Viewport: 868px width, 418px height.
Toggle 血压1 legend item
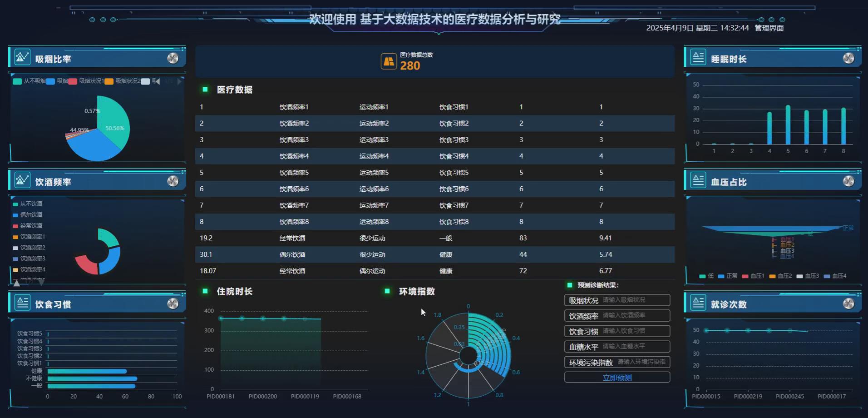coord(753,276)
